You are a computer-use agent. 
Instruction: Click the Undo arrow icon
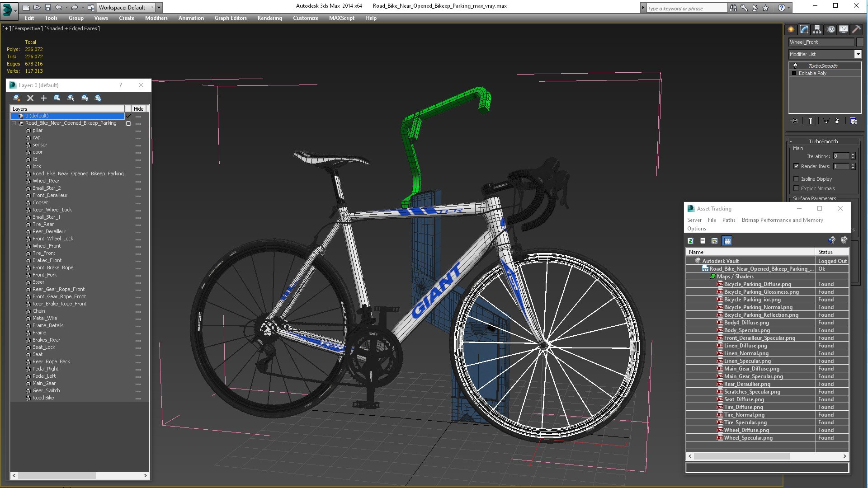(x=59, y=8)
